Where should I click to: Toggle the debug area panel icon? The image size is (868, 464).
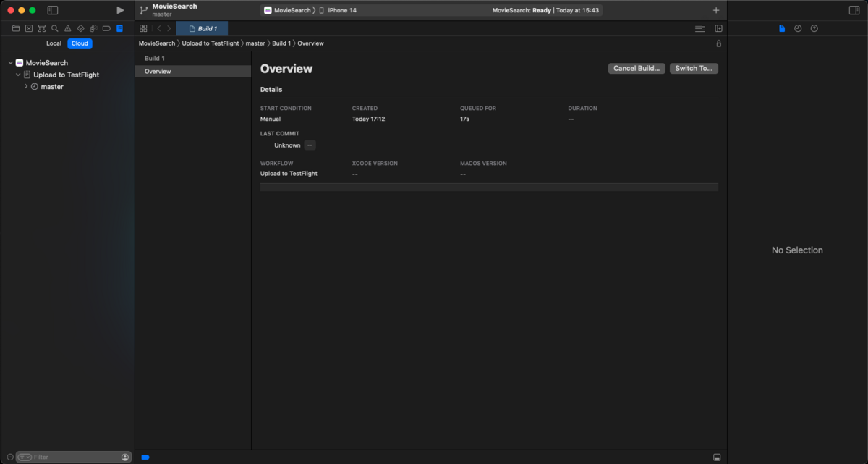click(717, 457)
